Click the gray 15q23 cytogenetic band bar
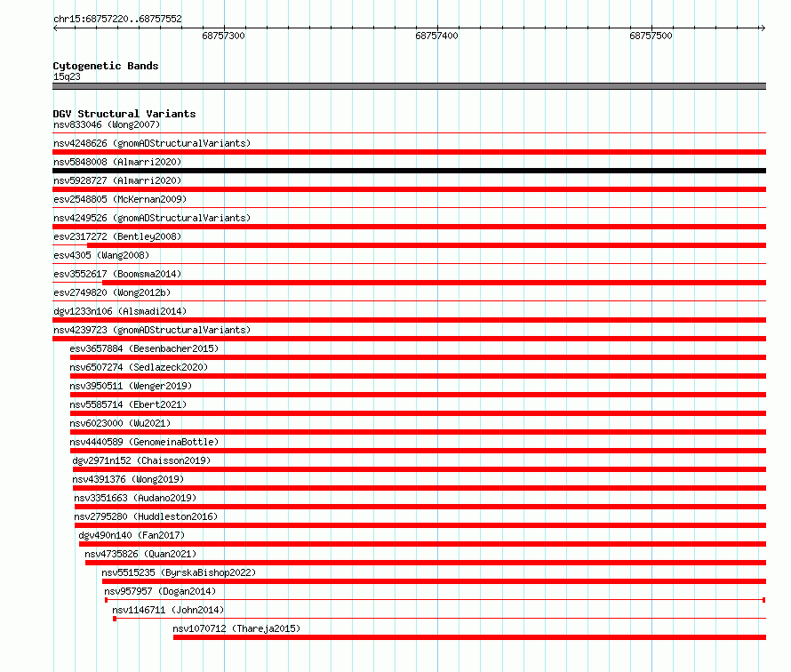Screen dimensions: 791x672 click(409, 86)
